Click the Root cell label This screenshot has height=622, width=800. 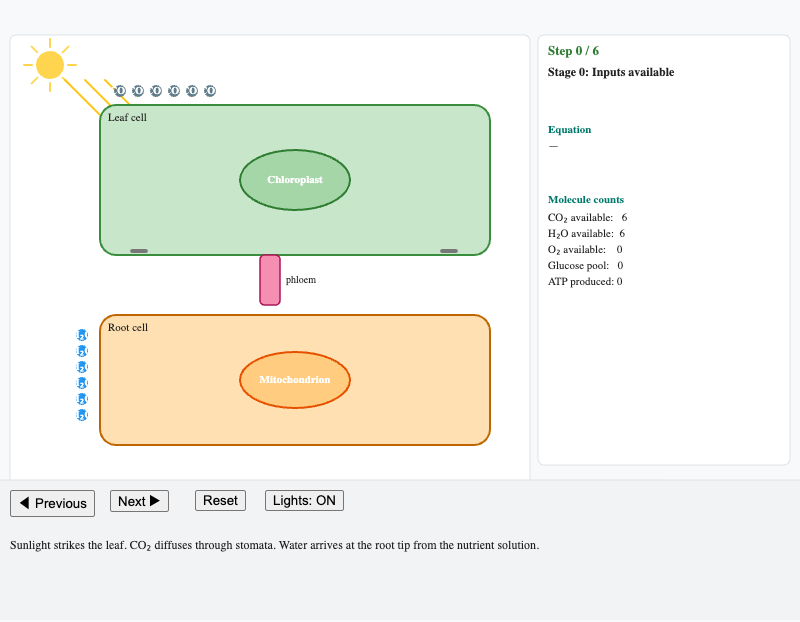(x=128, y=328)
